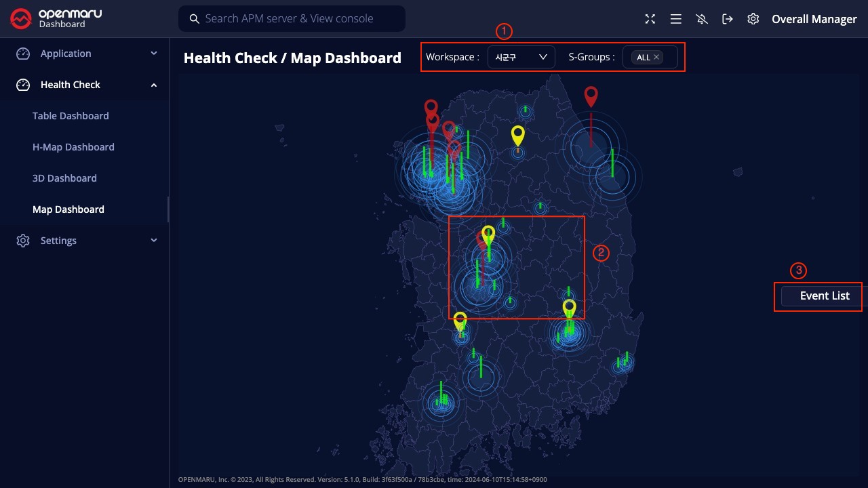Remove the ALL tag from S-Groups

(x=656, y=58)
